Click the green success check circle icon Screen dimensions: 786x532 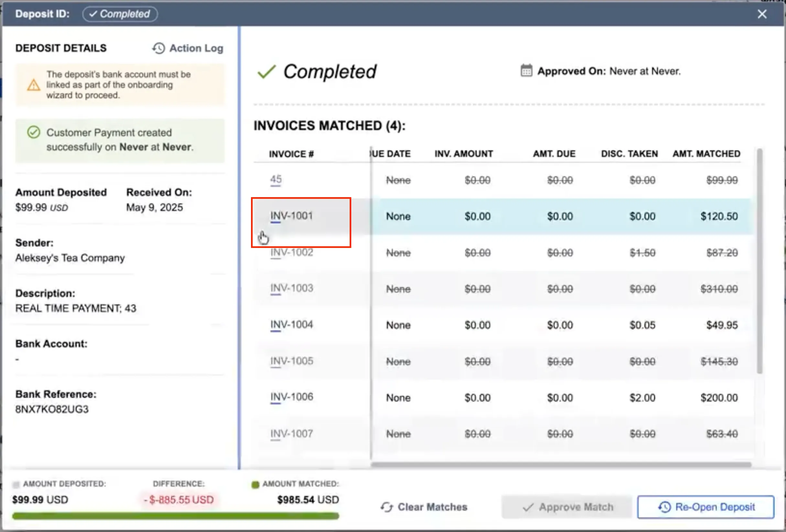pyautogui.click(x=34, y=132)
